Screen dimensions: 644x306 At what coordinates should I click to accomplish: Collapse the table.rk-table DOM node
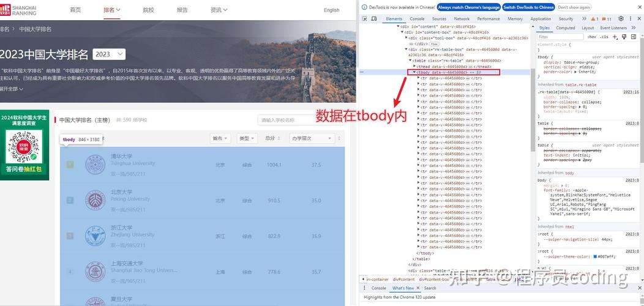(410, 61)
